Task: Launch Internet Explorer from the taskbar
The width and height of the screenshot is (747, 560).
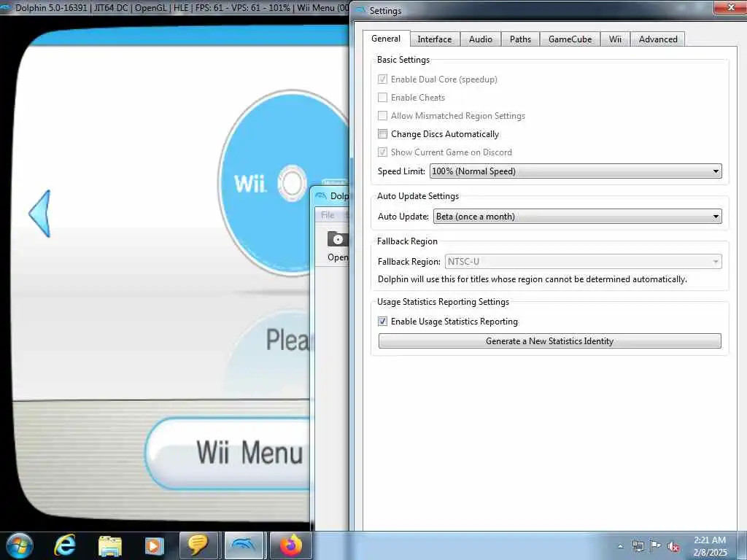Action: coord(64,545)
